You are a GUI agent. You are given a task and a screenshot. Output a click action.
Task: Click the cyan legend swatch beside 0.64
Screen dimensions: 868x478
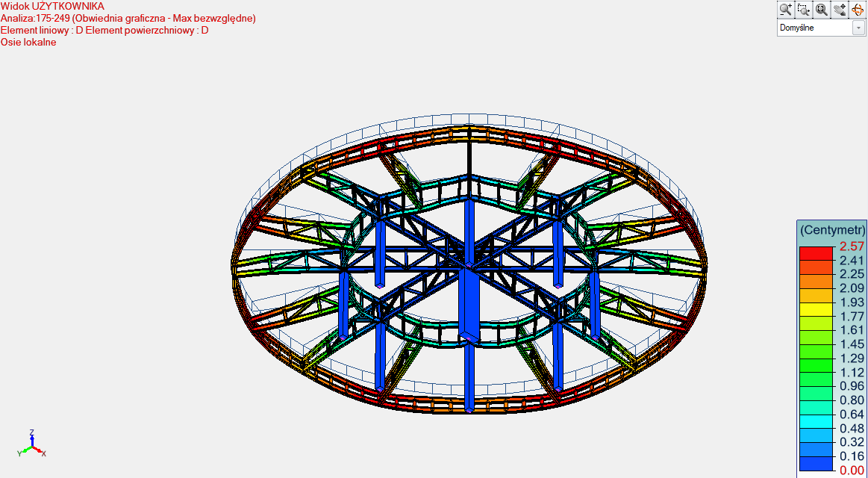click(815, 422)
